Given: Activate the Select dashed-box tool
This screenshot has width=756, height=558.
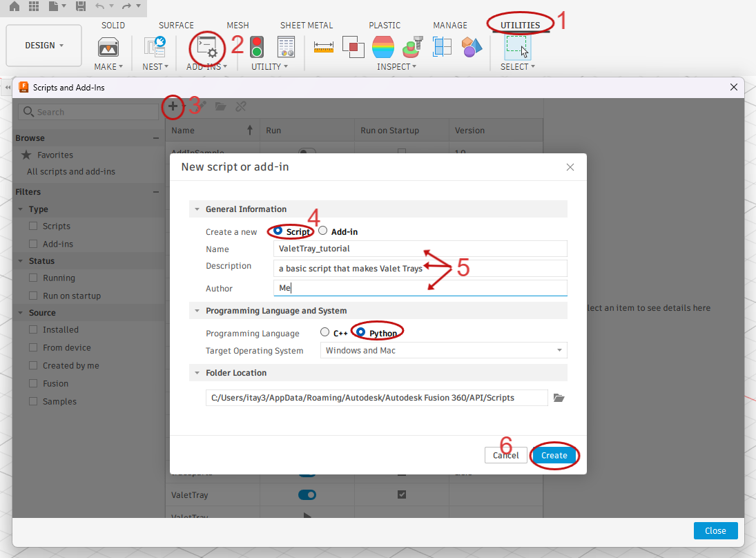Looking at the screenshot, I should click(517, 47).
